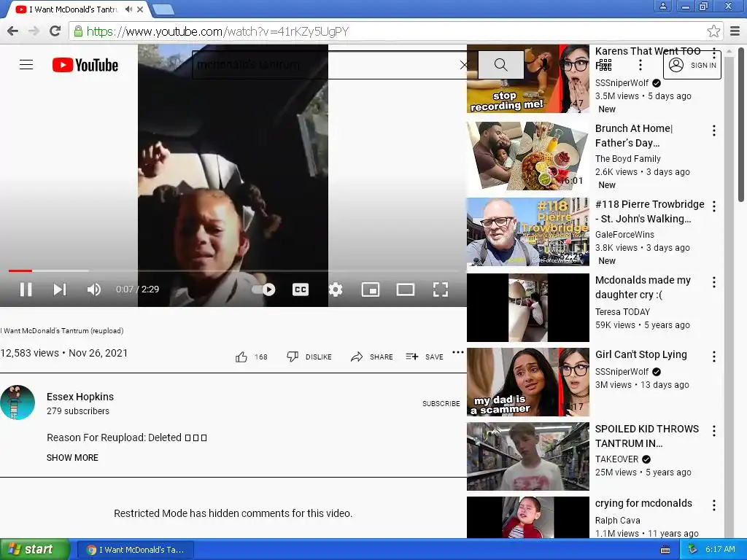This screenshot has width=747, height=560.
Task: Open Essex Hopkins channel name link
Action: click(x=80, y=397)
